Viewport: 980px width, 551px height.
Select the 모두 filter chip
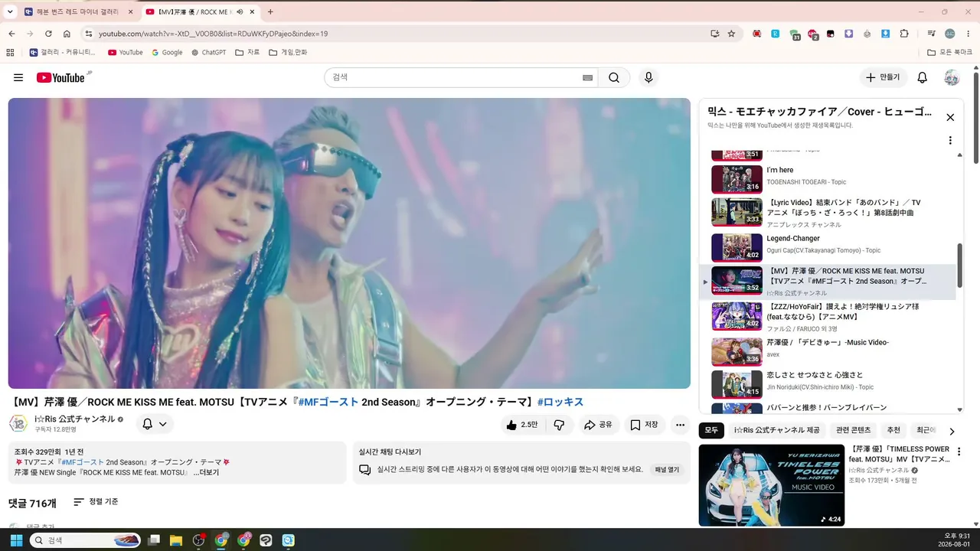711,431
